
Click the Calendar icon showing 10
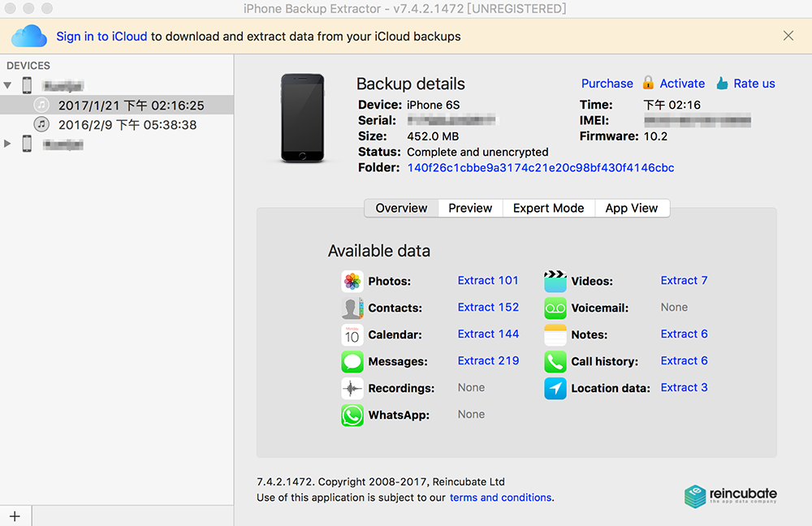352,335
